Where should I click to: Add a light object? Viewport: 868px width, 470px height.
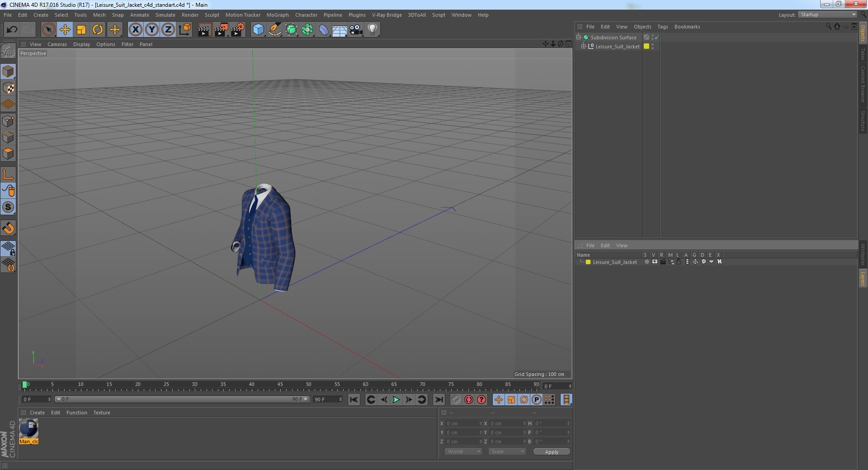pyautogui.click(x=372, y=30)
